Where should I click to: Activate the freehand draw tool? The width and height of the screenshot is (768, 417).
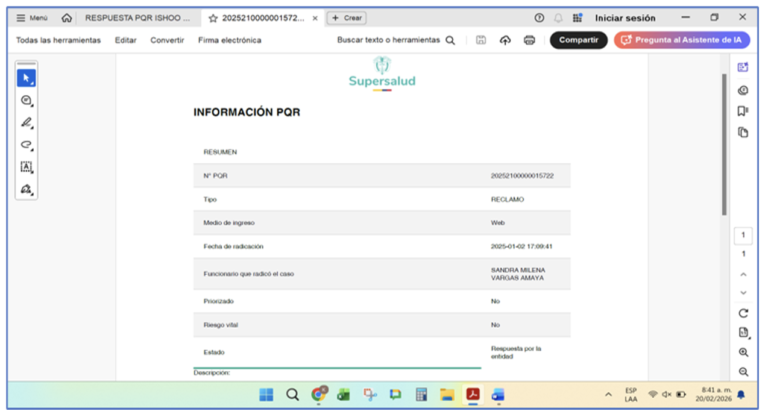(27, 145)
